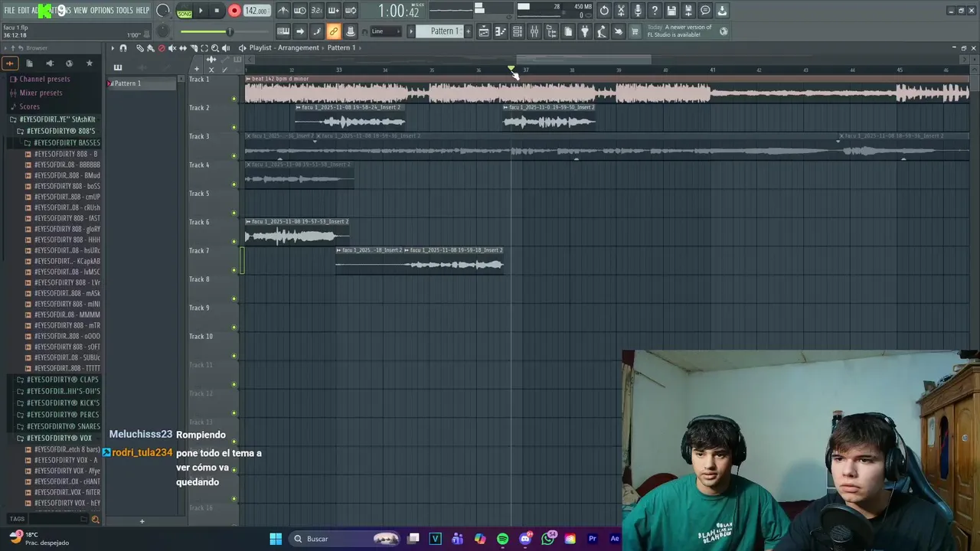Image resolution: width=980 pixels, height=551 pixels.
Task: Click the shopping cart content library icon
Action: 635,31
